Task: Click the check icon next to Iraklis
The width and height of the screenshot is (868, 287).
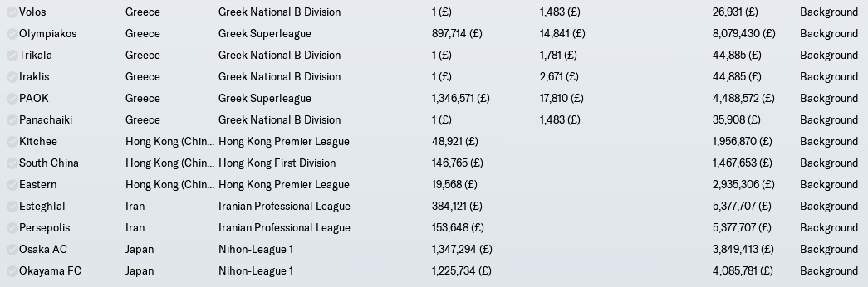Action: point(12,77)
